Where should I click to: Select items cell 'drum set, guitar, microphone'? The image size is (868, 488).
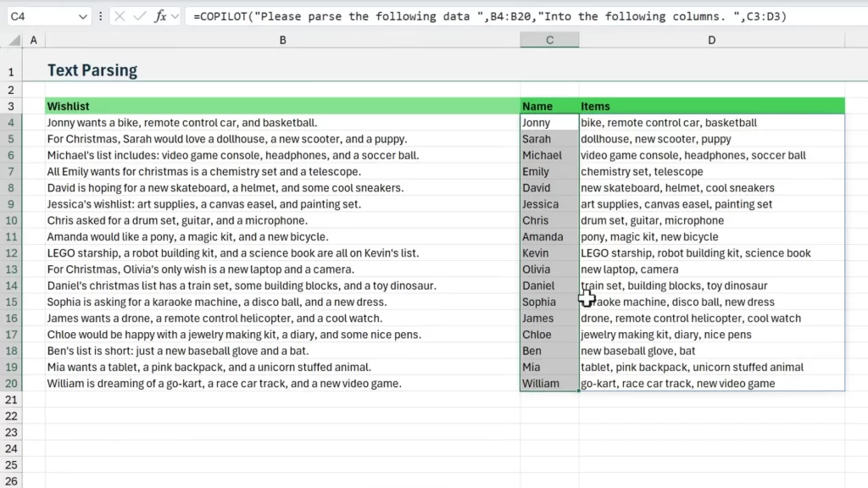click(712, 220)
